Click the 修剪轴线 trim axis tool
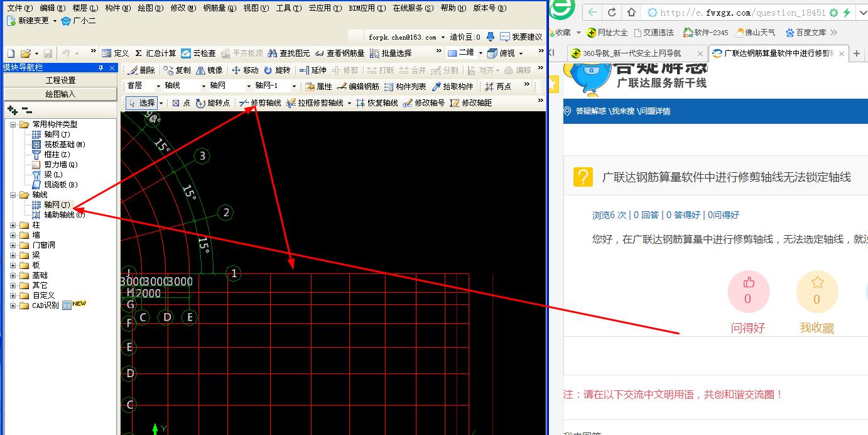 pos(259,103)
